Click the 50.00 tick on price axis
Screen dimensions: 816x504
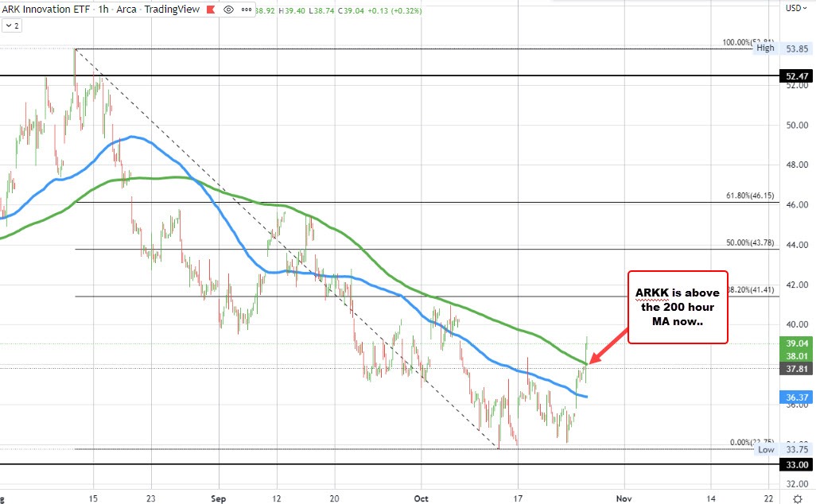[797, 125]
